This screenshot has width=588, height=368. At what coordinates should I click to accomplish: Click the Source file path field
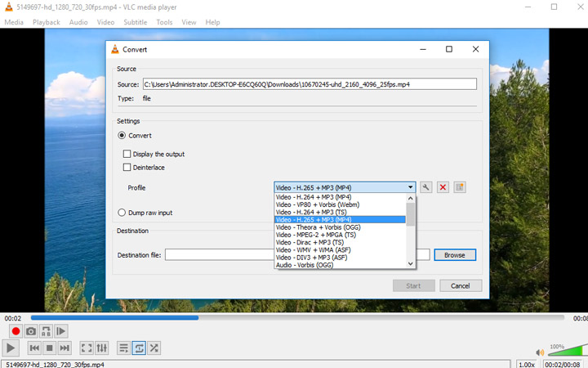(310, 84)
